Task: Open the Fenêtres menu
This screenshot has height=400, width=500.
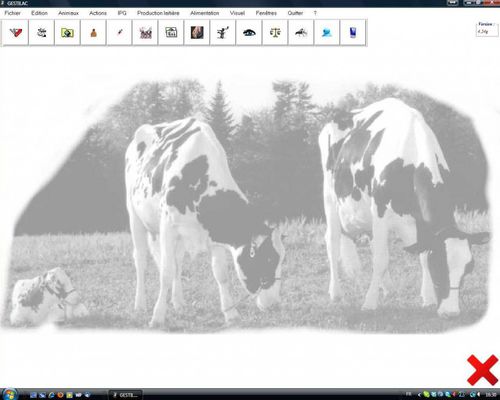Action: pyautogui.click(x=266, y=13)
